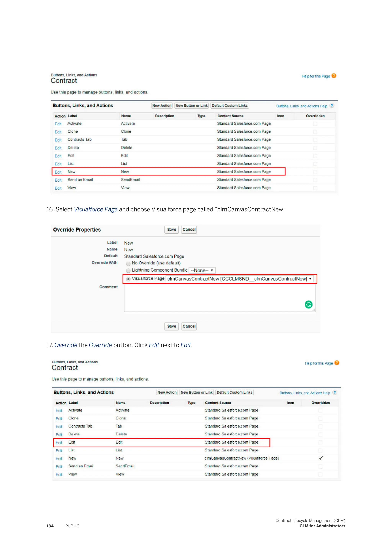Toggle the Overridden checkbox for View in the top table
The height and width of the screenshot is (555, 392).
[315, 188]
